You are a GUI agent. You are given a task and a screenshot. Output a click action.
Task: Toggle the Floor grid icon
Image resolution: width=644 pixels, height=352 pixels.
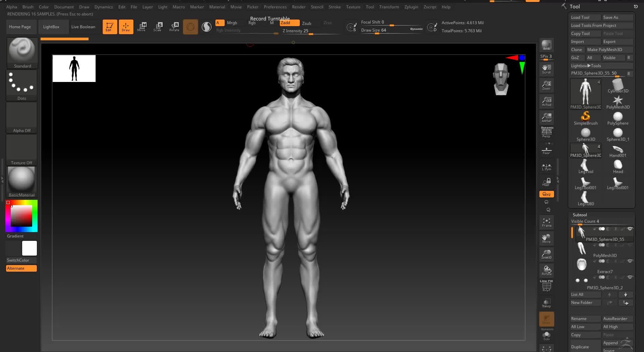click(546, 150)
